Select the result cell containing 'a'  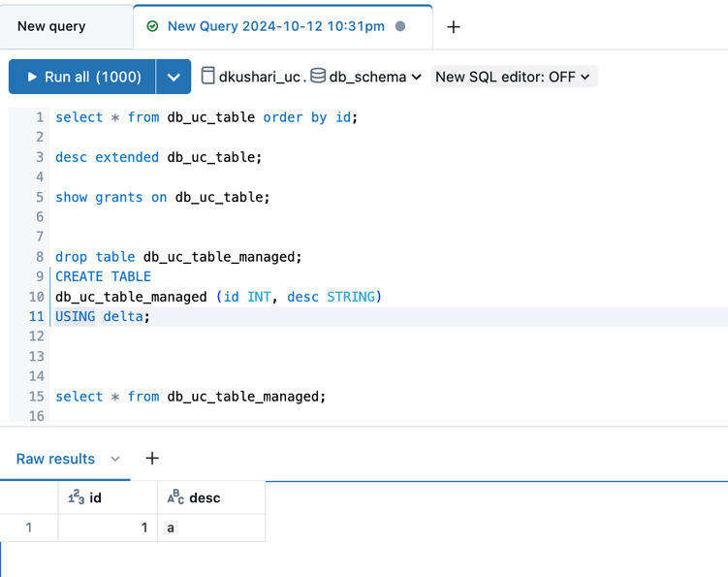point(210,528)
